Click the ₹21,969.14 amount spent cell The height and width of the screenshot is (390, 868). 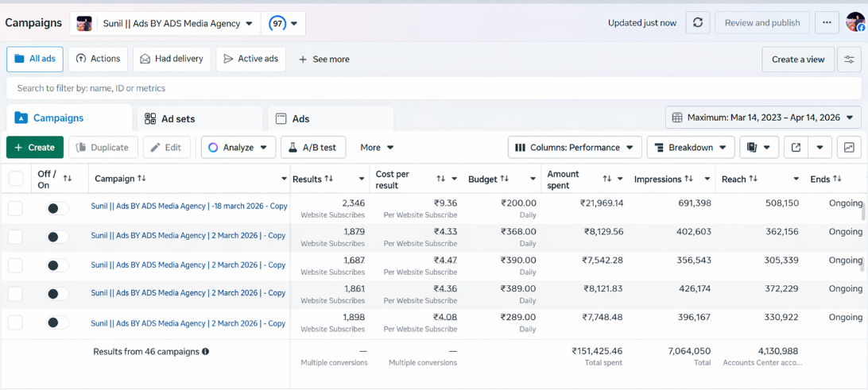602,203
